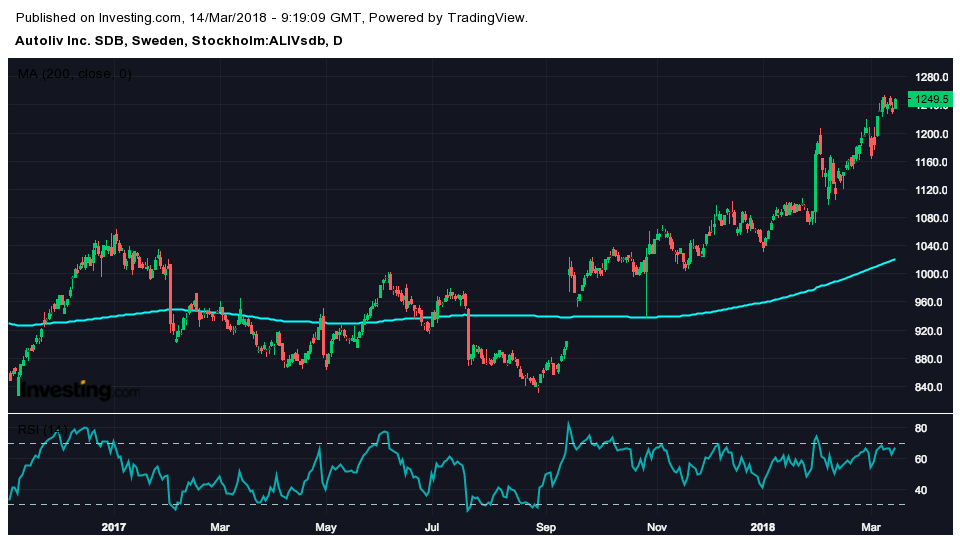Click the May date axis label
The width and height of the screenshot is (960, 540).
click(326, 527)
